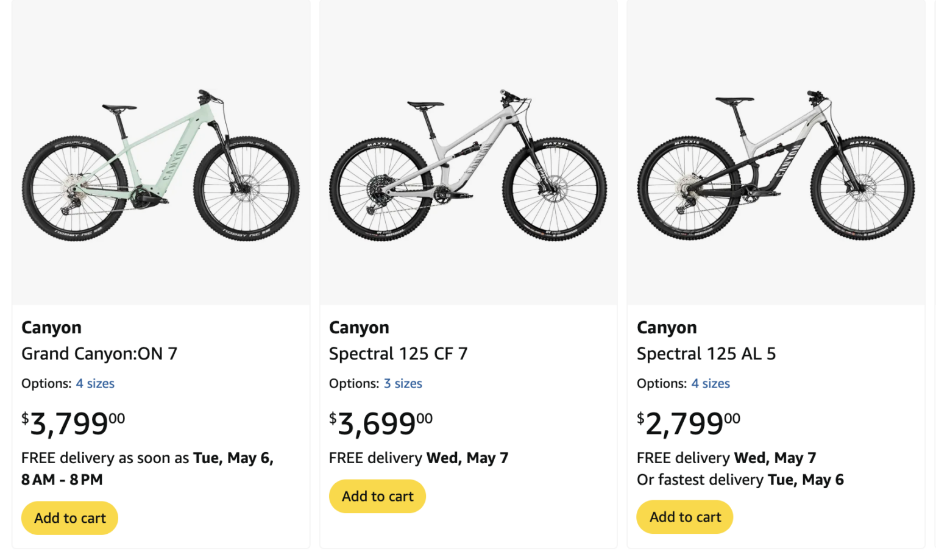Select the $2,799 price of the Spectral 125 AL 5

688,422
